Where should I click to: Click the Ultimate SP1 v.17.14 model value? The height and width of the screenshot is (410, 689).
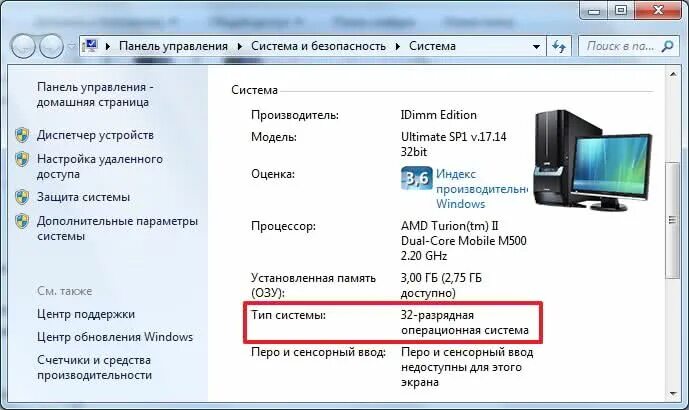click(453, 144)
